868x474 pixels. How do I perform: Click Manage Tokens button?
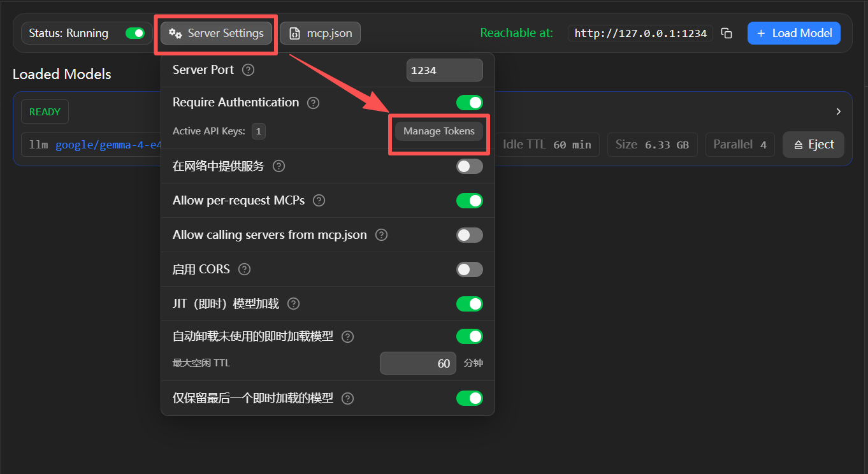pos(439,131)
